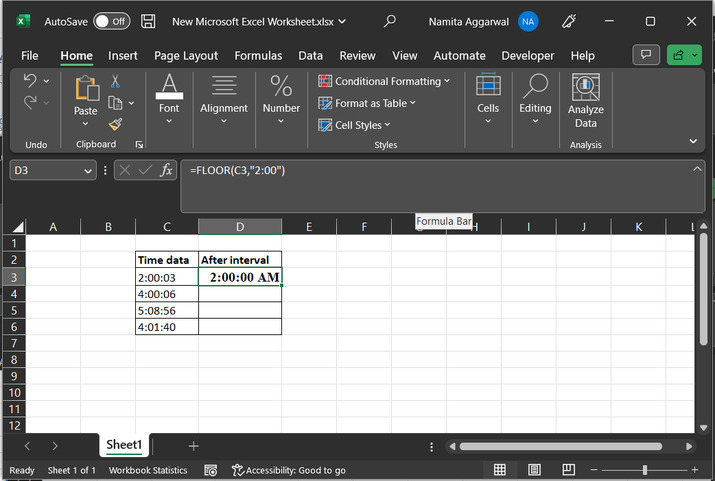Click Workbook Statistics in status bar
Viewport: 715px width, 481px height.
(x=148, y=470)
